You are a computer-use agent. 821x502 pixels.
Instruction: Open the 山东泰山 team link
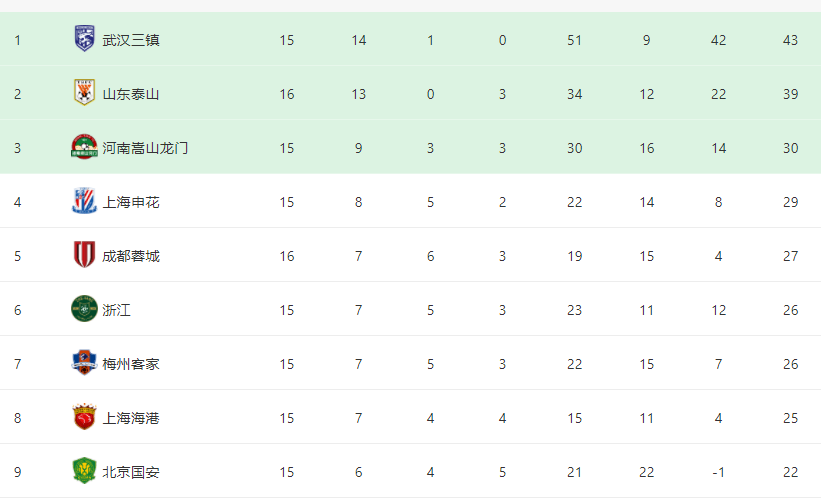pos(131,94)
